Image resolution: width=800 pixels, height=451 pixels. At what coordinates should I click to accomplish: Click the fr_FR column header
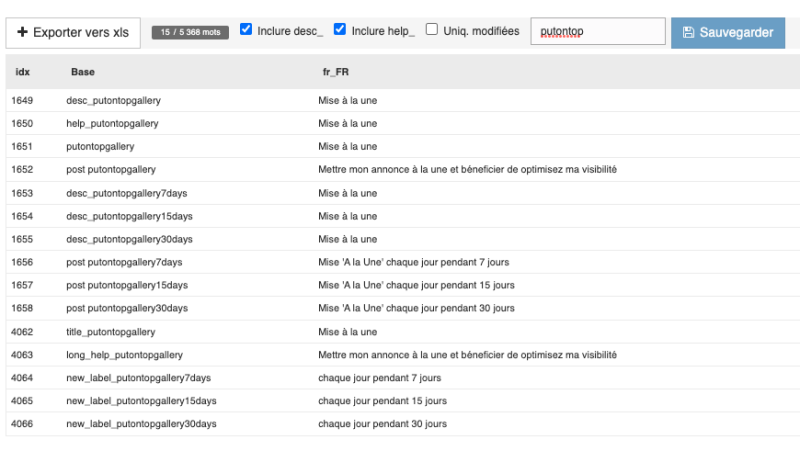[333, 73]
